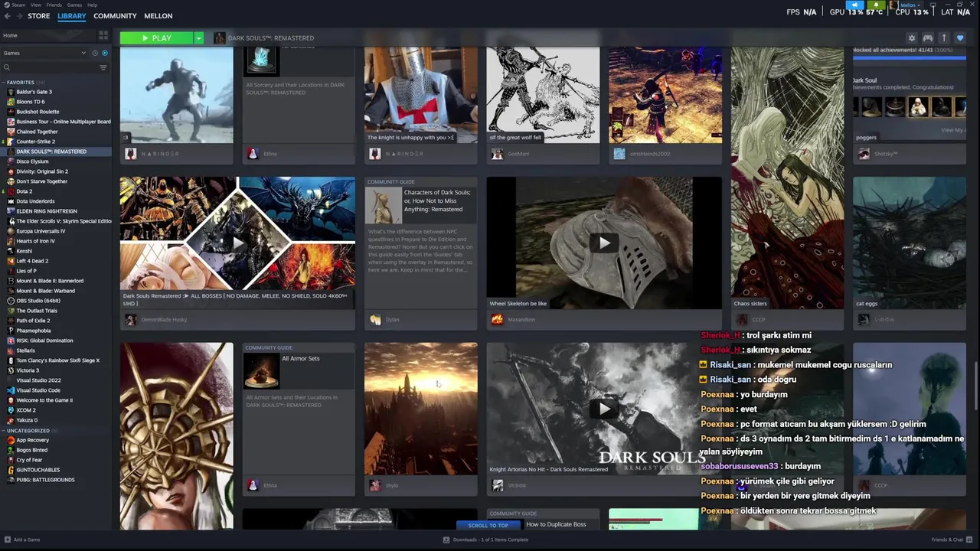This screenshot has height=551, width=980.
Task: Switch to the STORE tab
Action: pos(39,15)
